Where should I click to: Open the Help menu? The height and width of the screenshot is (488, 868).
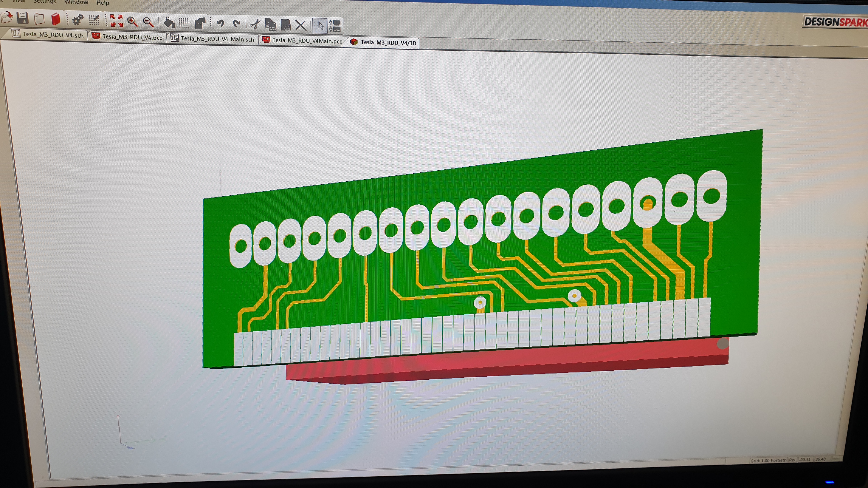tap(102, 3)
